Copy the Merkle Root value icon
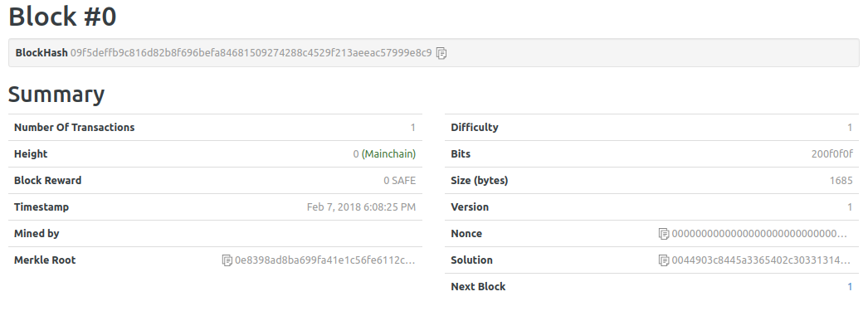This screenshot has height=311, width=868. 227,260
